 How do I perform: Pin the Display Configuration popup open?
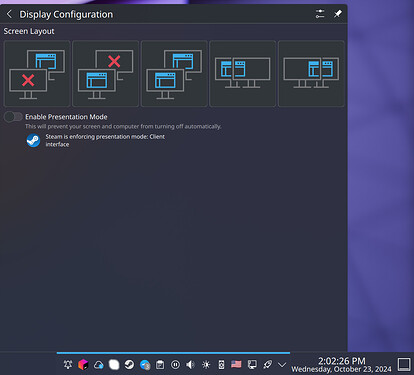click(338, 14)
